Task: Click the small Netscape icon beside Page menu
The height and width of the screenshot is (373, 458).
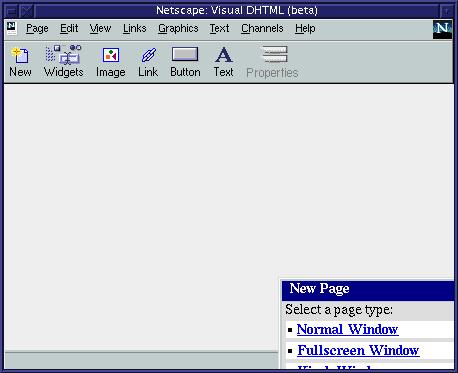Action: (12, 28)
